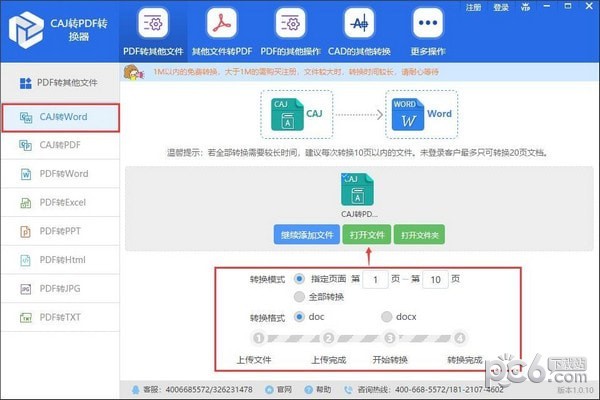Click the 打开文件夹 button

(x=419, y=235)
